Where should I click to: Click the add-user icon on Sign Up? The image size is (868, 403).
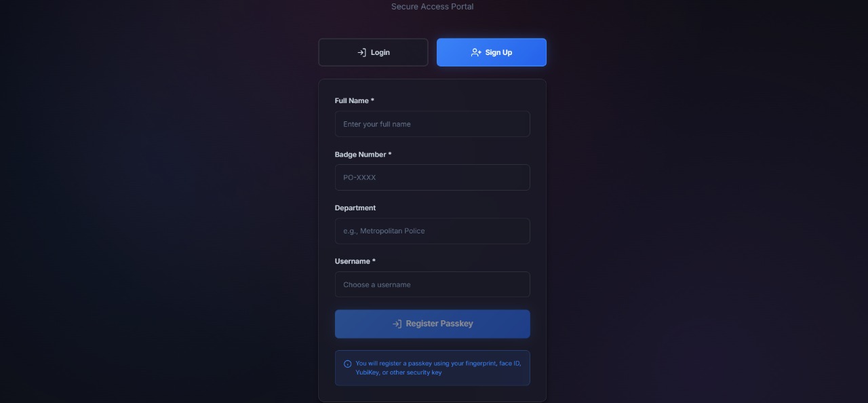476,52
